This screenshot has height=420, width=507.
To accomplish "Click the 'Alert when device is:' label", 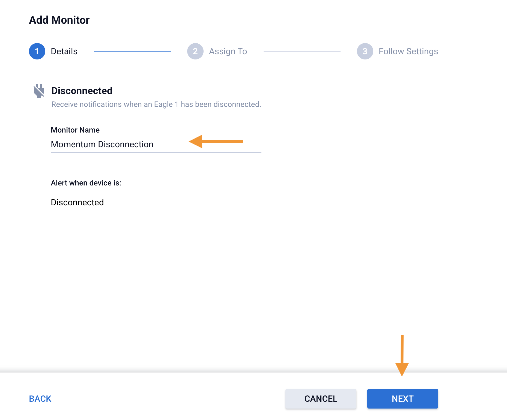I will [86, 183].
